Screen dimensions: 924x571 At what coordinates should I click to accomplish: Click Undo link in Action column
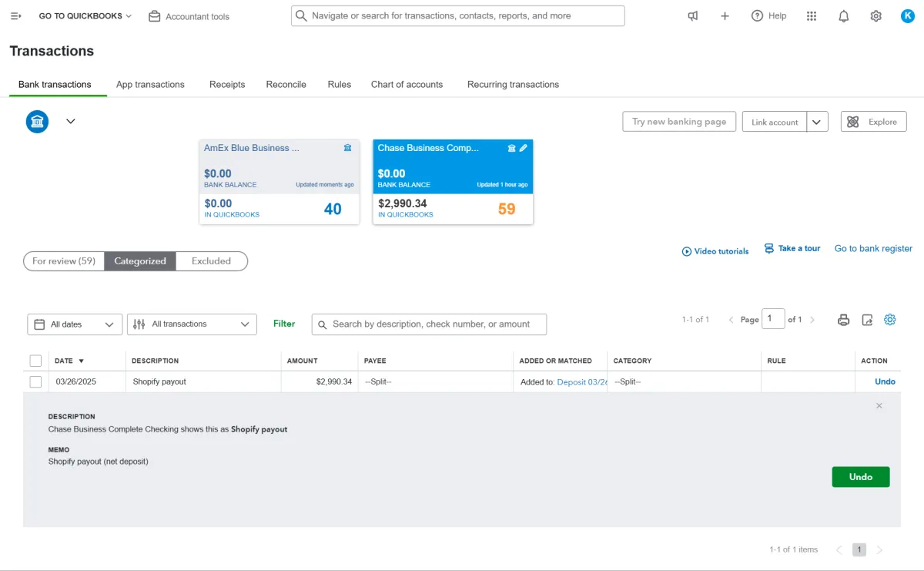click(x=885, y=381)
